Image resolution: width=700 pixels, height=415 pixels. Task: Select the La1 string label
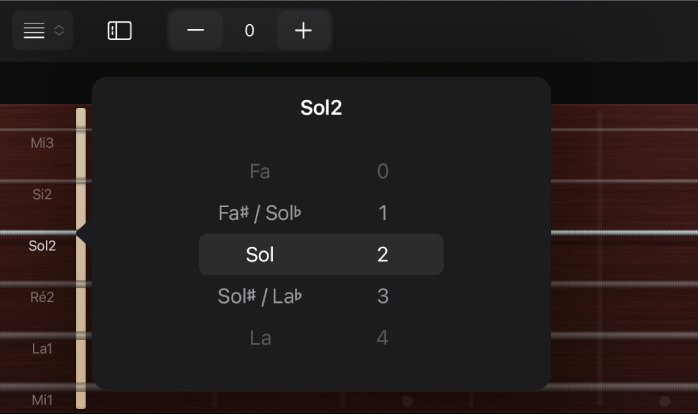(42, 348)
